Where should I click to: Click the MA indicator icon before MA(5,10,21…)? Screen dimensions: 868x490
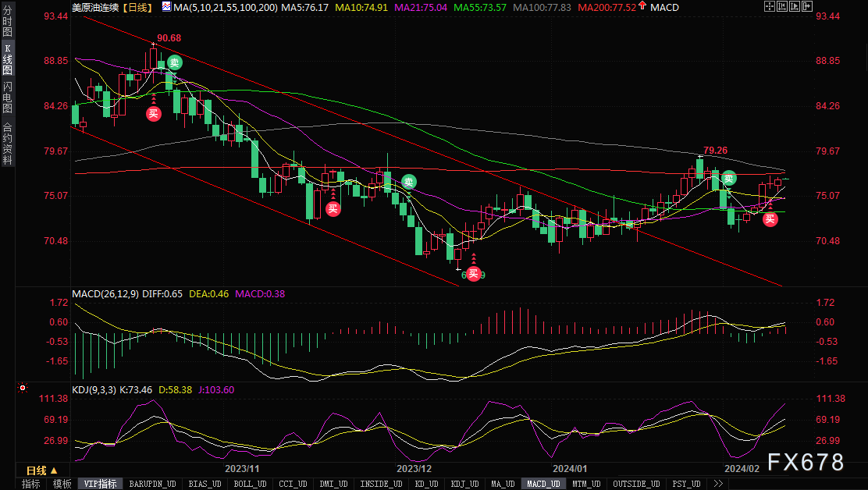pos(166,7)
